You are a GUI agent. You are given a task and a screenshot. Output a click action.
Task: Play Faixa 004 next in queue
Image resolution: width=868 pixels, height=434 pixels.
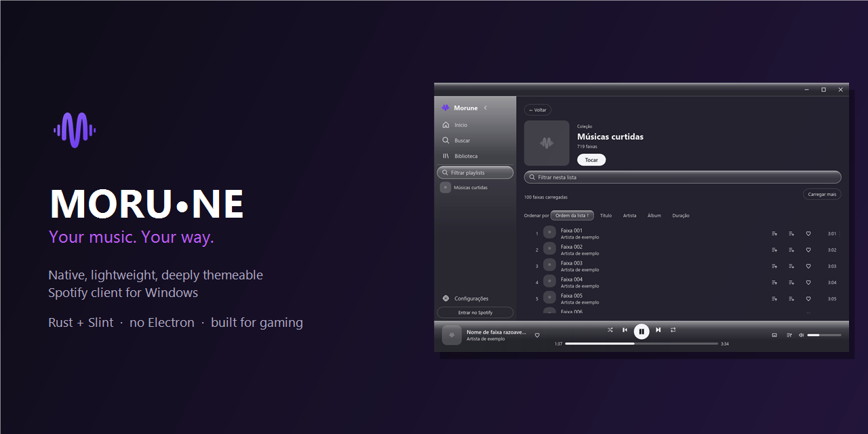(774, 283)
